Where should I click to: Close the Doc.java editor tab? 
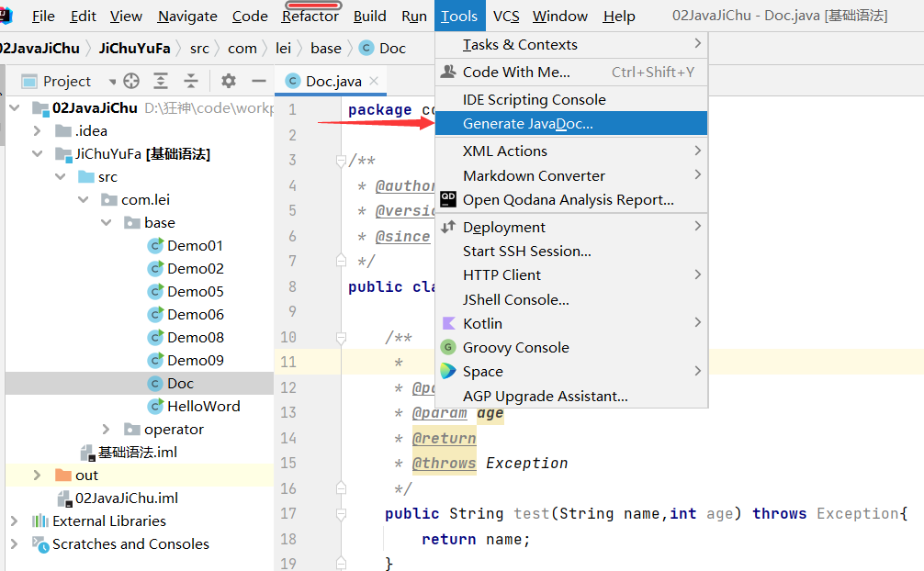(x=374, y=81)
